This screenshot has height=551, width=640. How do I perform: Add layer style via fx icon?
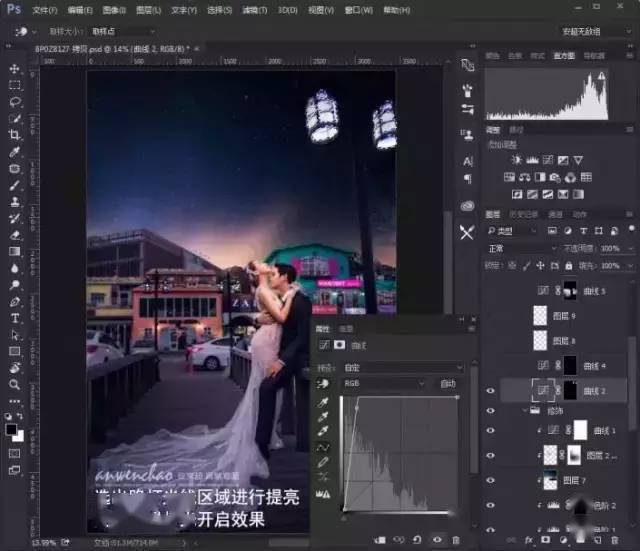coord(529,540)
